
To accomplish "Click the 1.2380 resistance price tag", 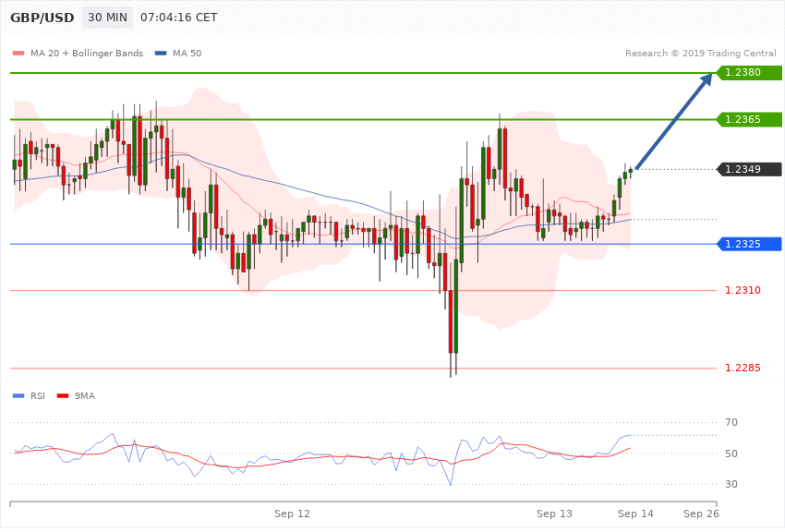I will pyautogui.click(x=750, y=73).
